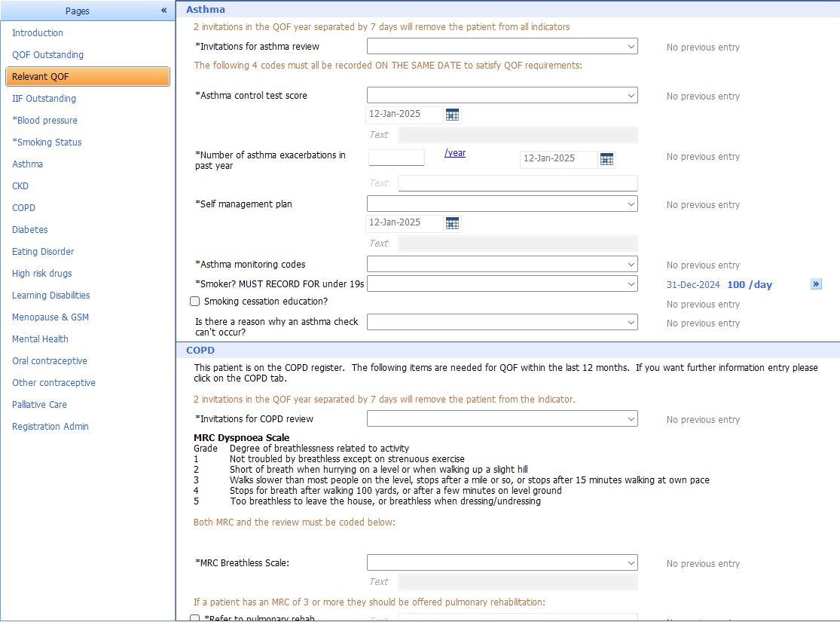Click MRC Breathless Scale Text field
Viewport: 840px width, 622px height.
(518, 582)
